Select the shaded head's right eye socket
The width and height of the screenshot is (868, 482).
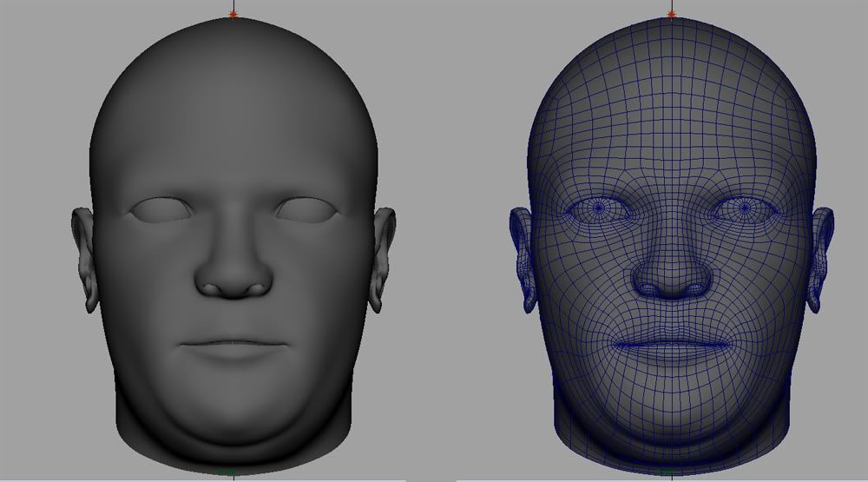click(x=306, y=208)
